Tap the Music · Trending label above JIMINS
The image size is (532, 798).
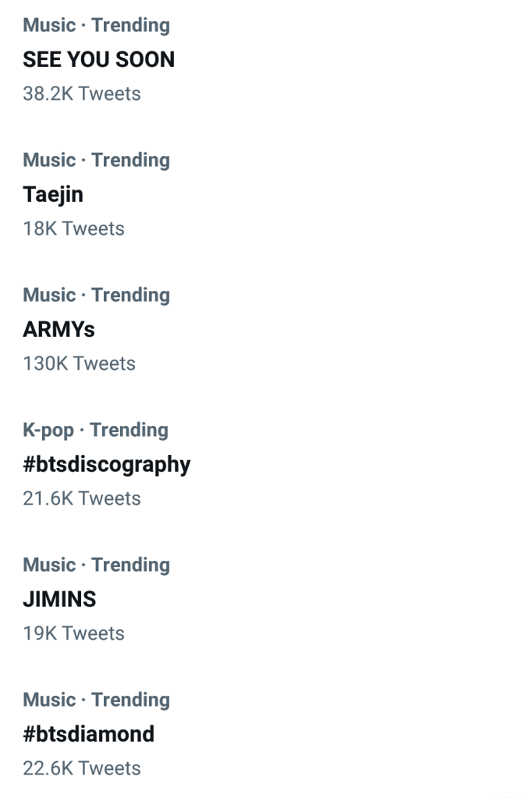click(x=96, y=565)
